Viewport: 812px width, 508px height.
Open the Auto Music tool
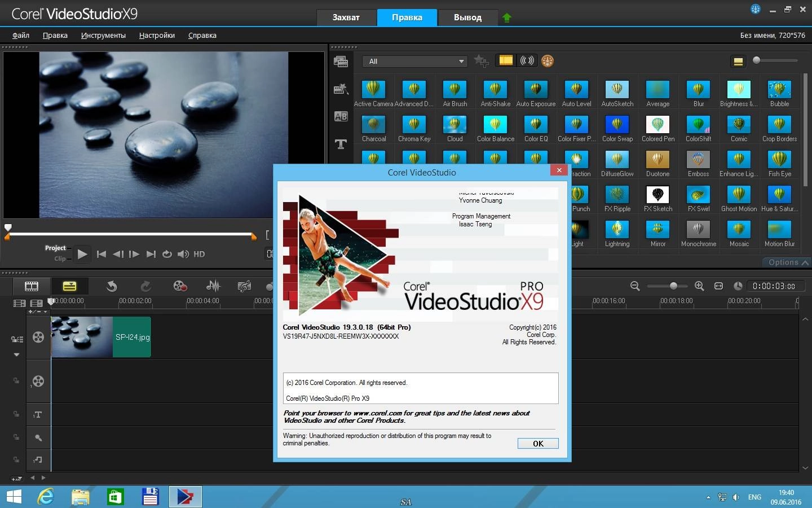(244, 286)
